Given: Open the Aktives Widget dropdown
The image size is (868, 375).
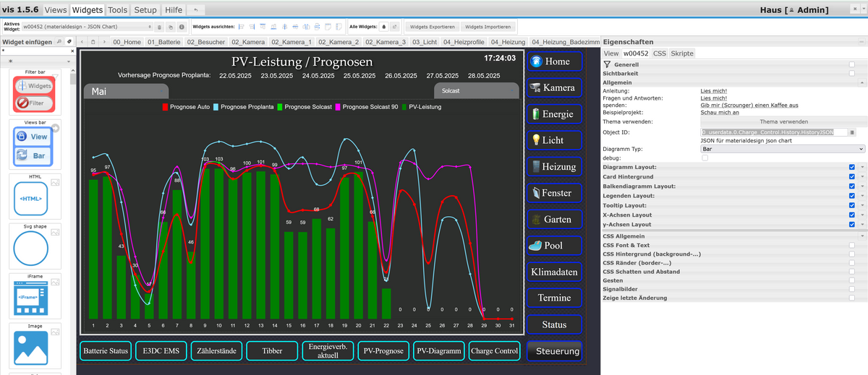Looking at the screenshot, I should click(86, 27).
